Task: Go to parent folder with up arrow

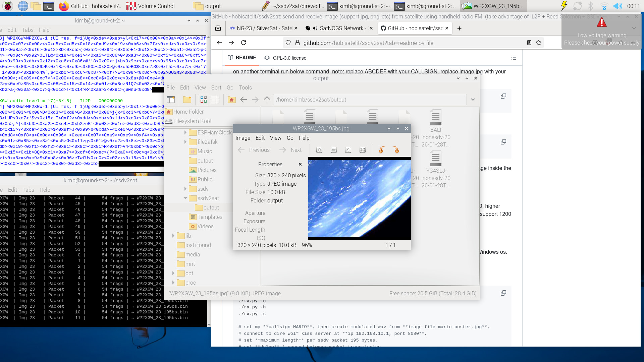Action: coord(267,100)
